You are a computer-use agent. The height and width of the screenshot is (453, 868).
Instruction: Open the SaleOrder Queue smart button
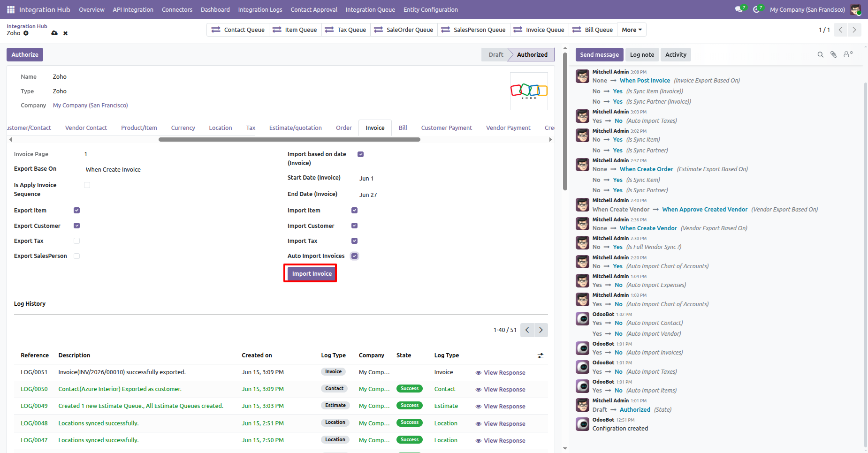coord(404,30)
